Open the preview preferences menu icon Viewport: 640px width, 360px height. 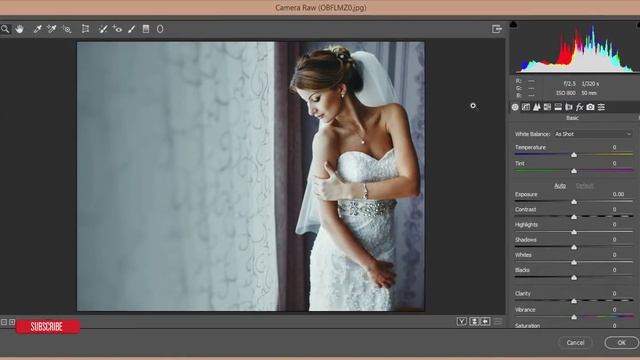pos(498,322)
